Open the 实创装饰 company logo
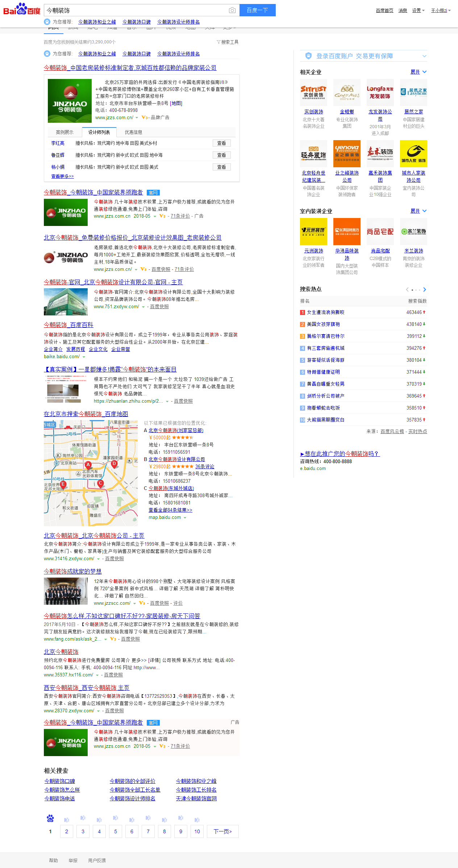This screenshot has width=458, height=868. click(313, 92)
